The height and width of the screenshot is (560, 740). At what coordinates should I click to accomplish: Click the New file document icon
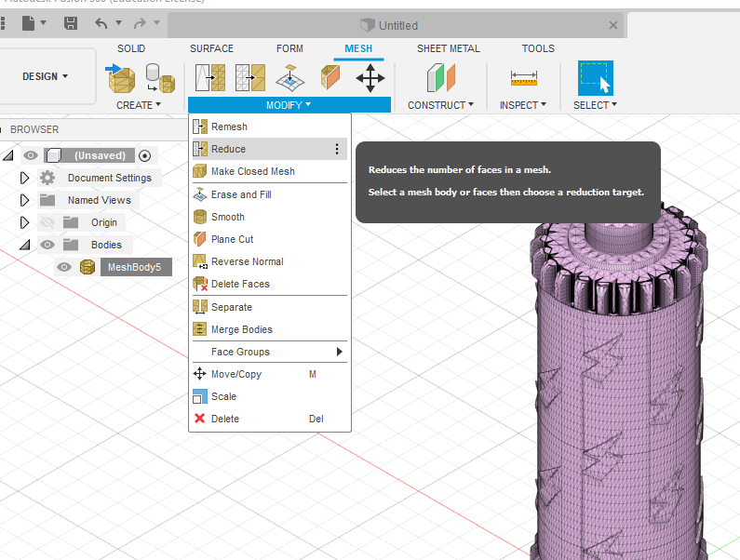point(28,23)
